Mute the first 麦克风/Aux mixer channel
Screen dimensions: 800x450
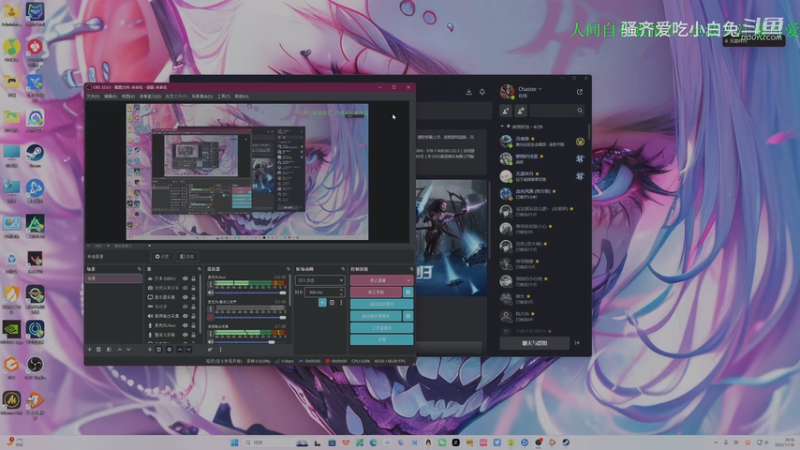(210, 293)
